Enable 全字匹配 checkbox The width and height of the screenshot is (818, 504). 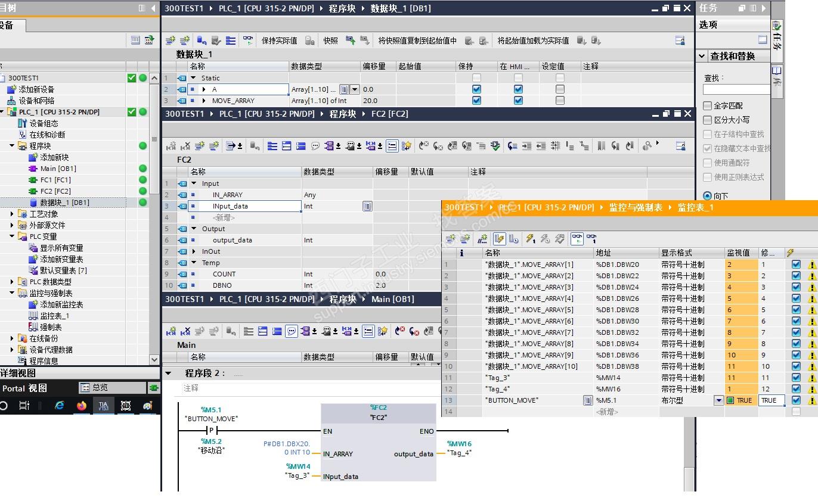click(708, 105)
